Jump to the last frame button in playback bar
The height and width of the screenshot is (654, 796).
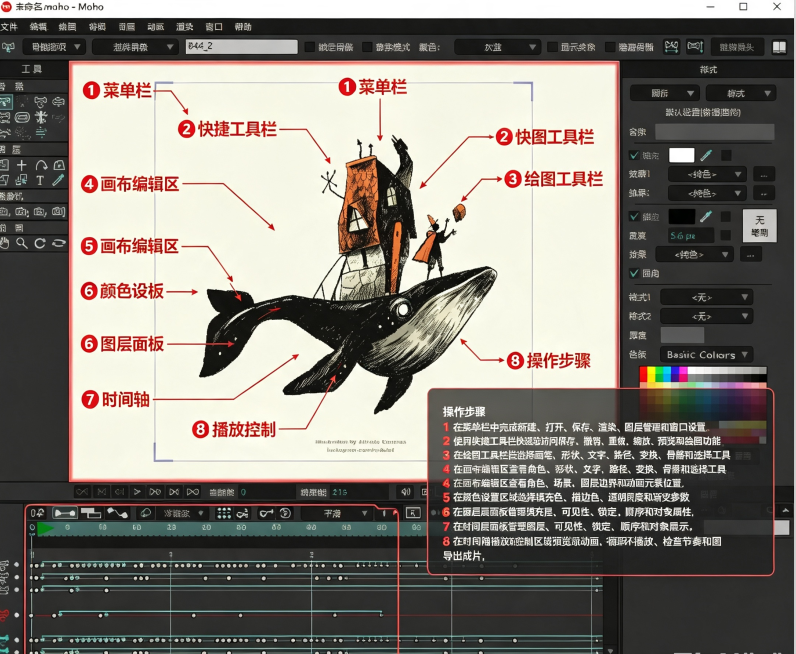[x=193, y=492]
